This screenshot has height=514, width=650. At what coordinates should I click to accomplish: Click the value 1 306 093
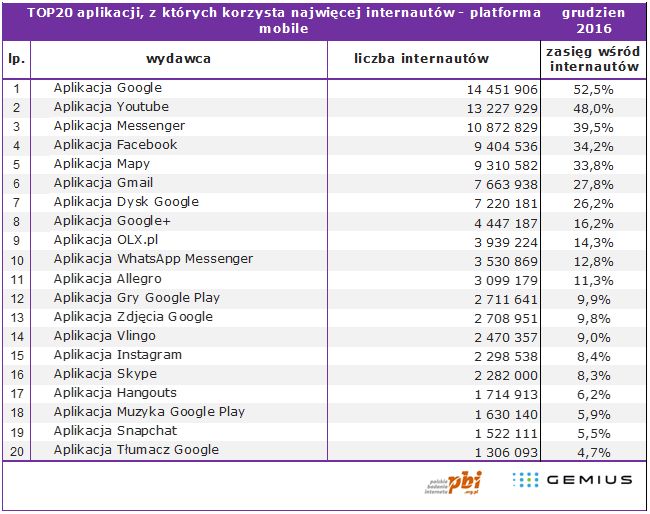[x=506, y=453]
